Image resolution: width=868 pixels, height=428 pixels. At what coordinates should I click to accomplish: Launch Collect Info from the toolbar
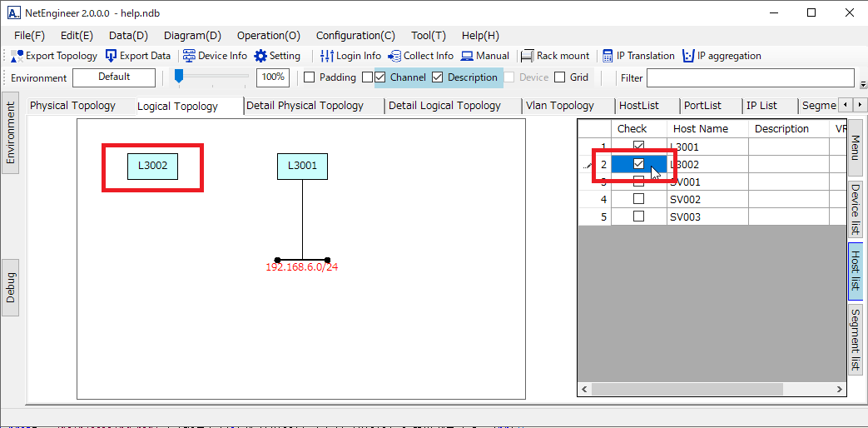(394, 56)
